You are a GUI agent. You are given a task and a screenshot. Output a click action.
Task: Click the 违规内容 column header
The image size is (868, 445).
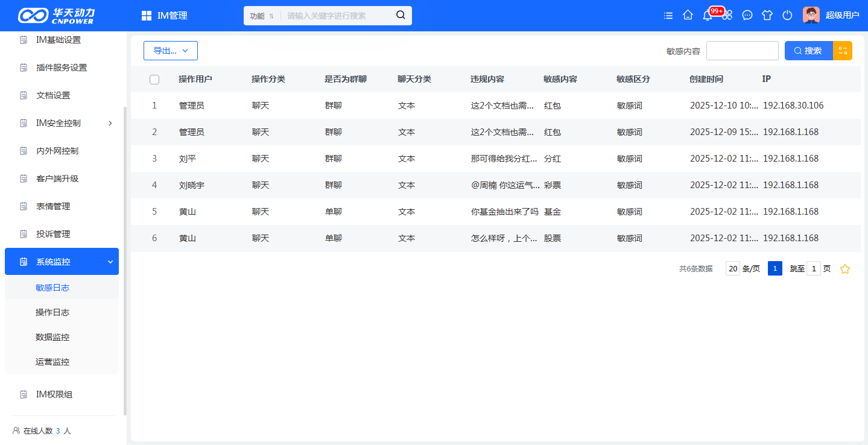487,79
